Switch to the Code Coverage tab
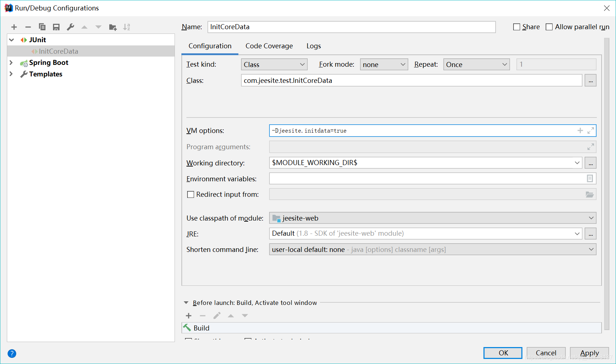Image resolution: width=616 pixels, height=364 pixels. pyautogui.click(x=269, y=46)
